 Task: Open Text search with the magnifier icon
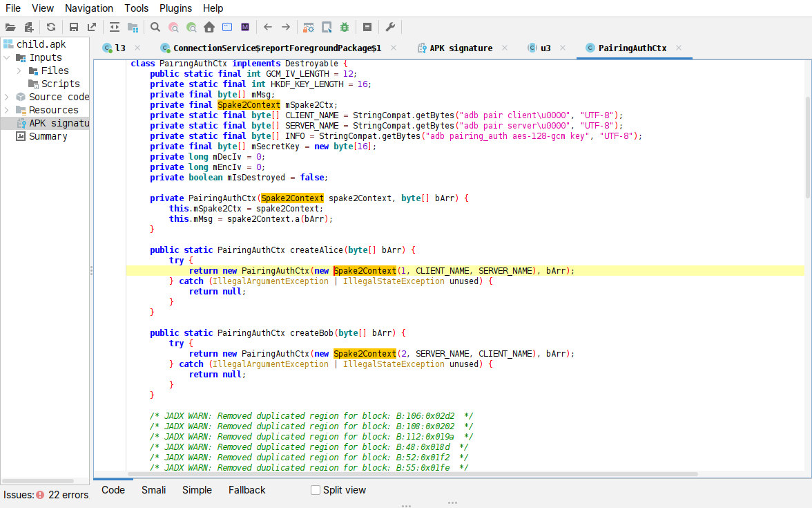point(155,28)
